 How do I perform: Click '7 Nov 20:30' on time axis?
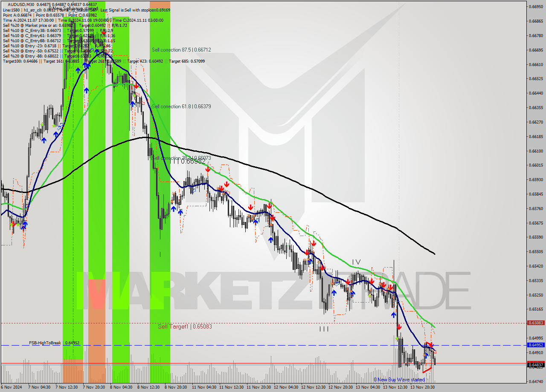95,387
